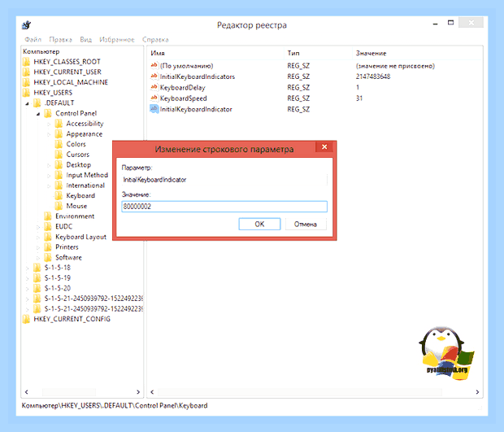Viewport: 504px width, 432px height.
Task: Select the HKEY_LOCAL_MACHINE folder icon
Action: coord(26,82)
